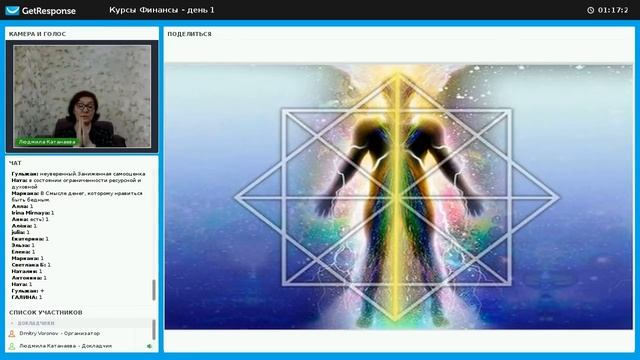The width and height of the screenshot is (640, 360).
Task: Click the chat panel scrollbar
Action: [154, 290]
